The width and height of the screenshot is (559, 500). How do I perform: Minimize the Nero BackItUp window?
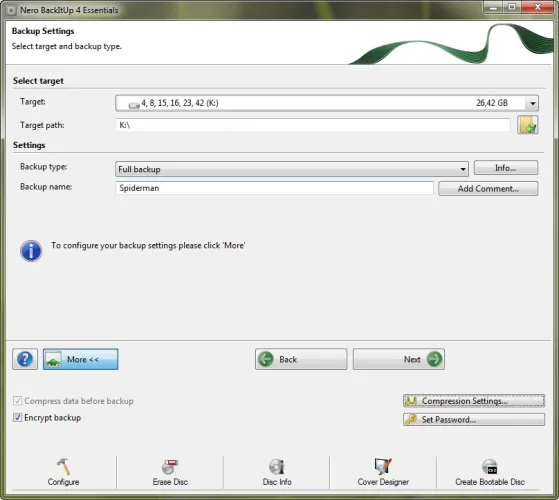(x=493, y=8)
